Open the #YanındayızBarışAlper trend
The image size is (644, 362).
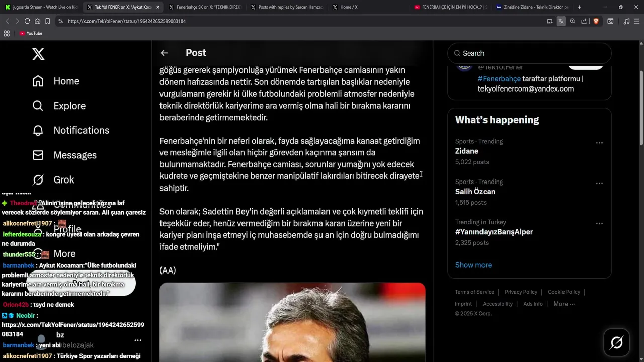click(x=494, y=232)
